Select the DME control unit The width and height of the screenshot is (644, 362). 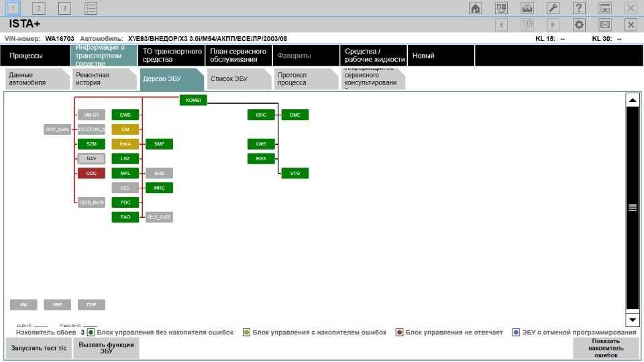click(295, 115)
